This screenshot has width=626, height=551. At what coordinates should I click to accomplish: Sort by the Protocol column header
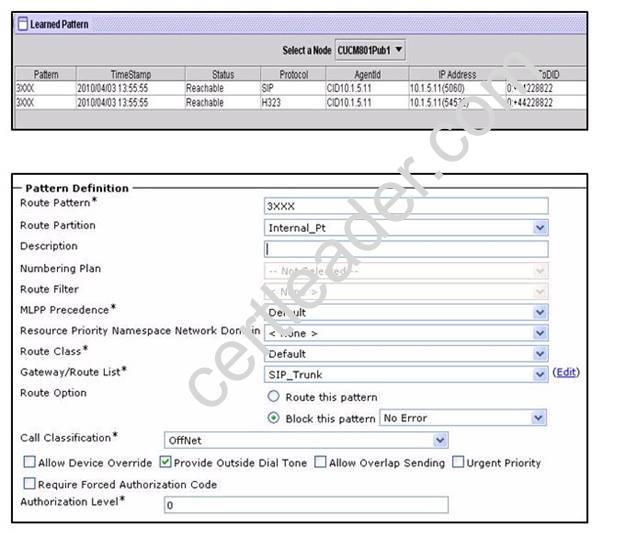pos(293,74)
